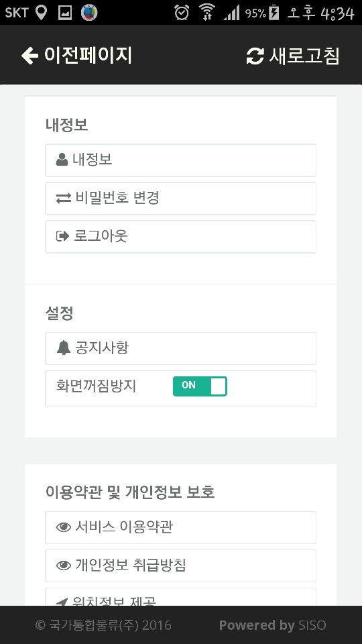This screenshot has width=362, height=644.
Task: Tap the eye icon beside 서비스 이용약관
Action: coord(64,527)
